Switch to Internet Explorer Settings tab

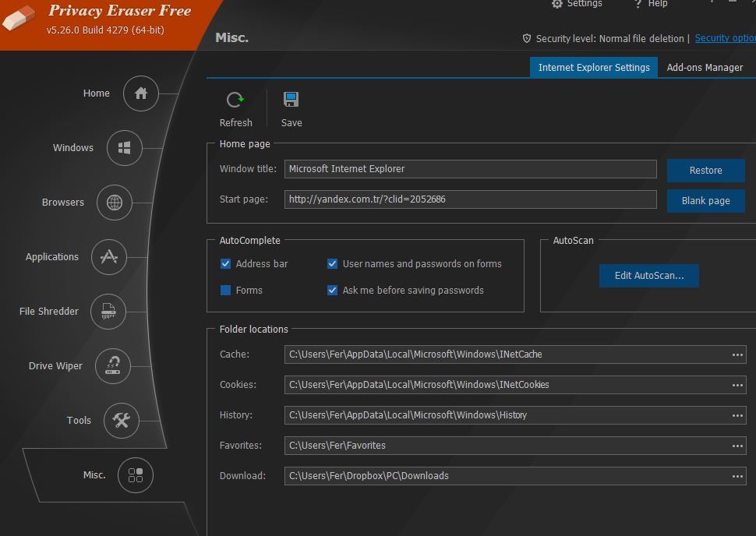pyautogui.click(x=594, y=68)
